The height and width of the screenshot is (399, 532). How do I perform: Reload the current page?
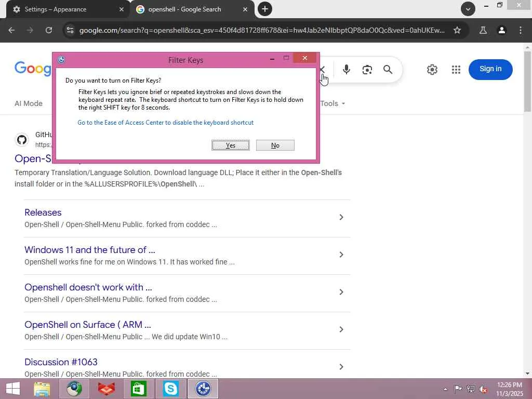49,30
